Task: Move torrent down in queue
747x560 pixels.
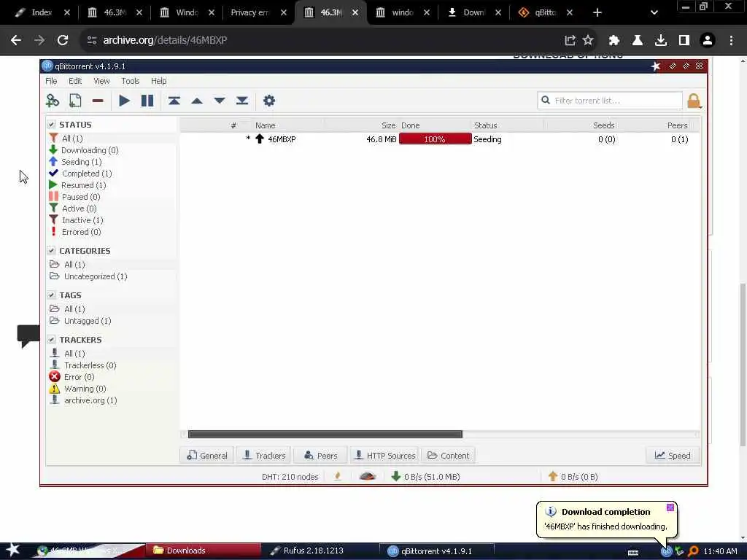Action: click(219, 101)
